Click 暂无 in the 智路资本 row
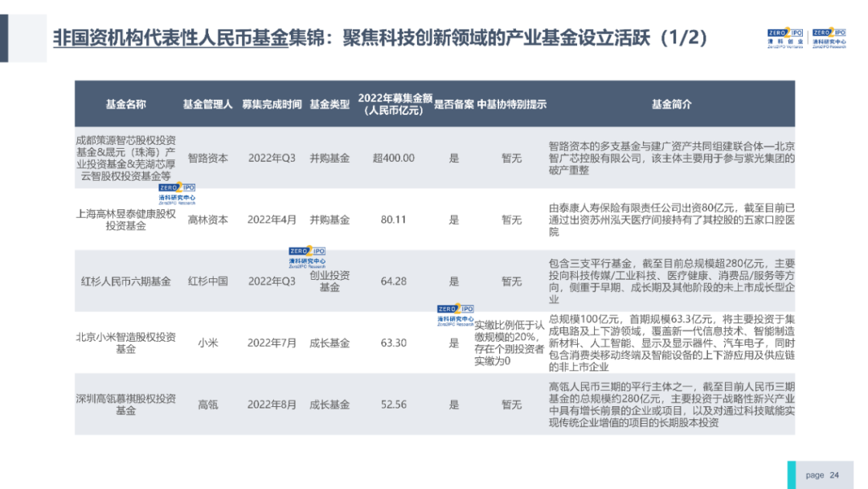 [x=511, y=158]
